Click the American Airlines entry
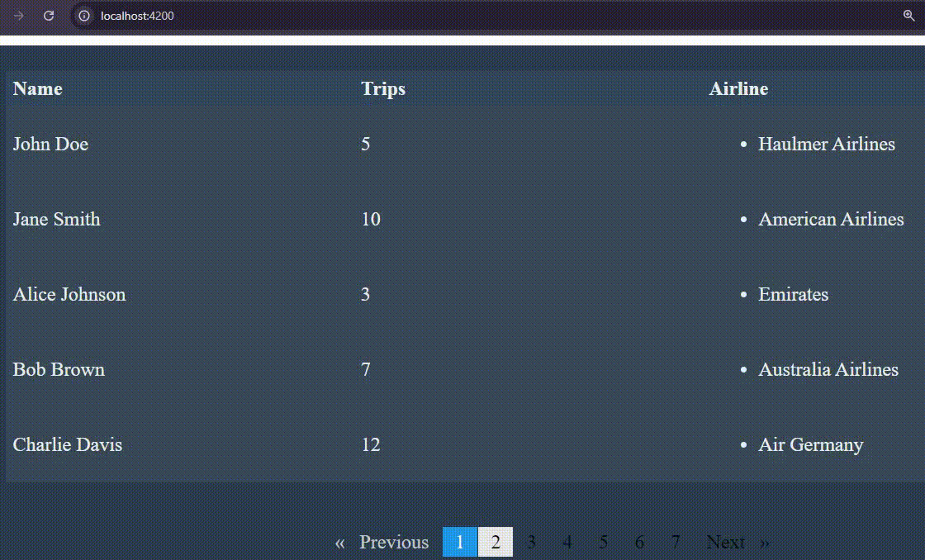This screenshot has height=560, width=925. pyautogui.click(x=831, y=219)
